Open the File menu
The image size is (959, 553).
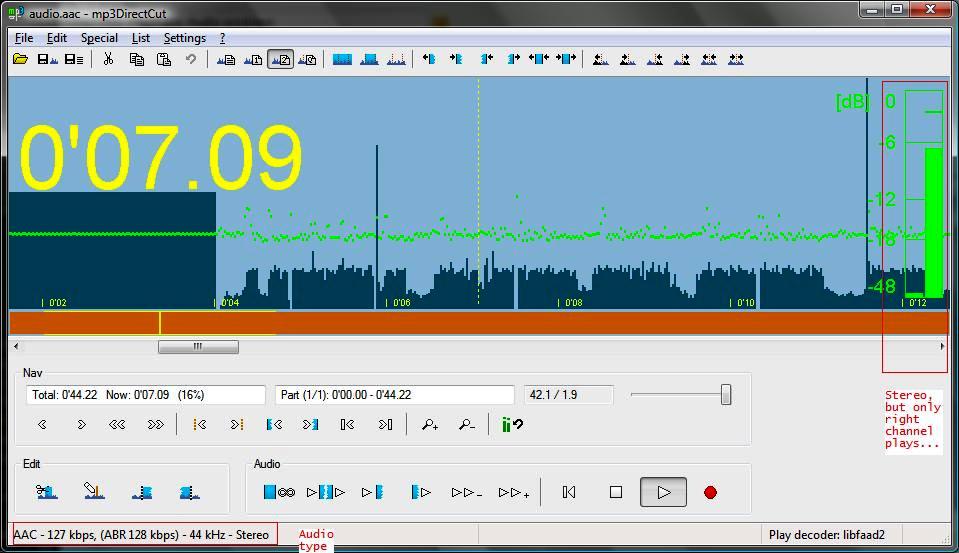click(24, 38)
